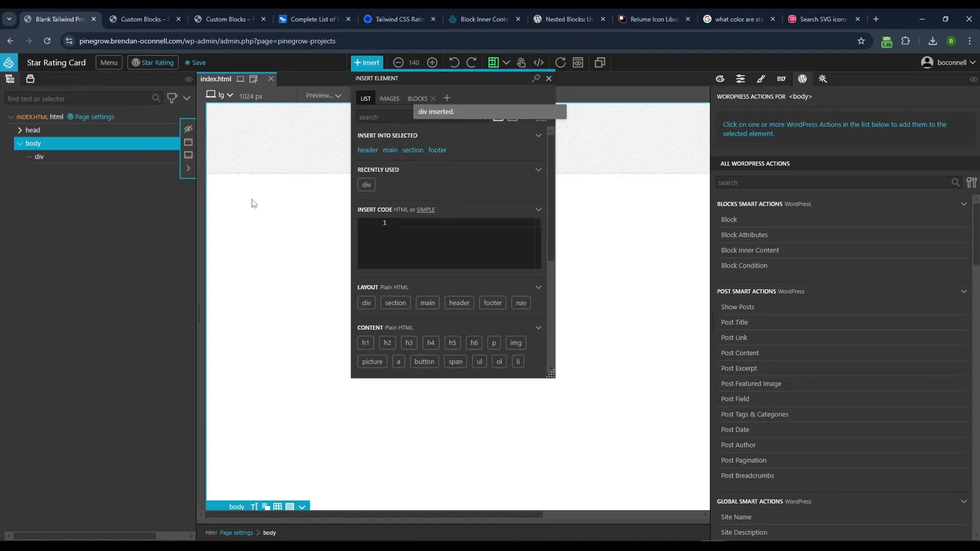The height and width of the screenshot is (551, 980).
Task: Collapse the body tree node
Action: coord(20,143)
